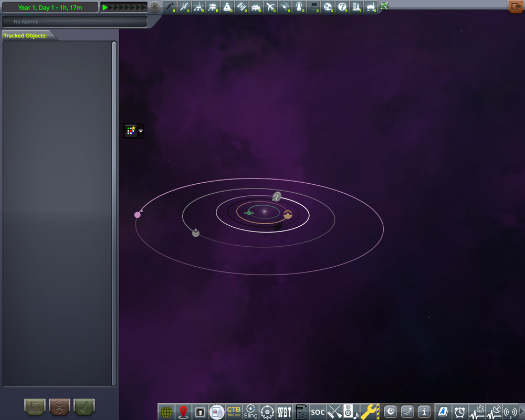Select the gray planet on second orbit
Screen dimensions: 525x420
pyautogui.click(x=196, y=233)
